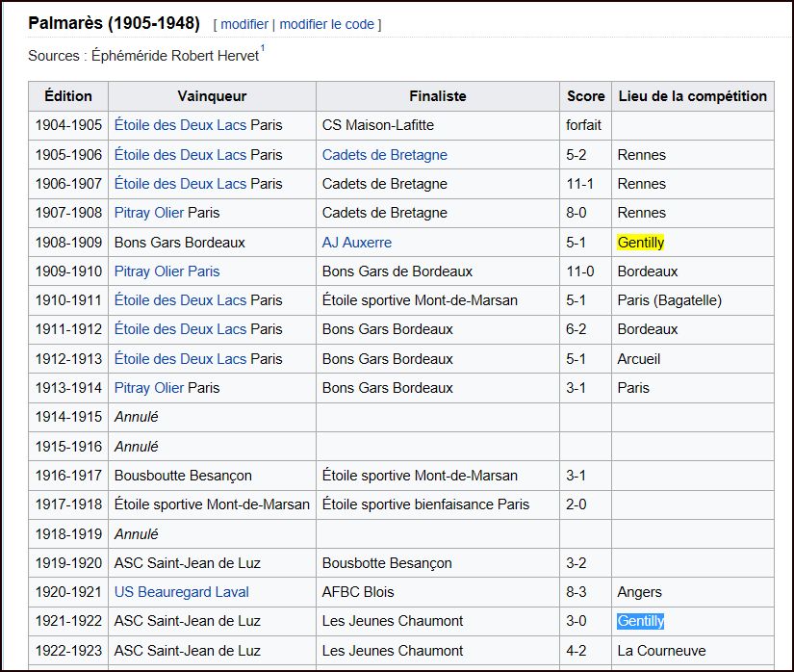Open the blue Cadets de Bretagne link
This screenshot has height=672, width=794.
pyautogui.click(x=385, y=154)
